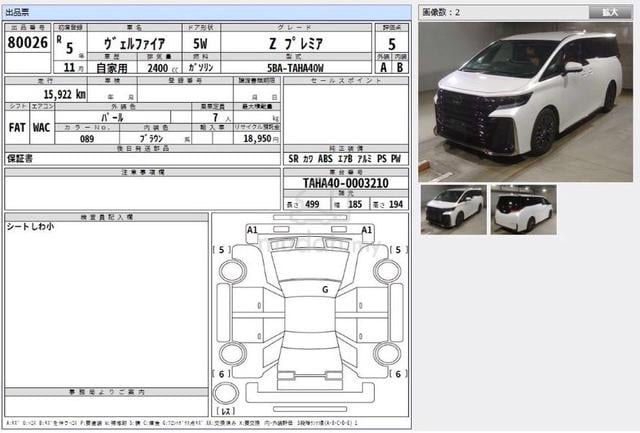This screenshot has height=433, width=640.
Task: Click the レス spare tire label
Action: [226, 411]
